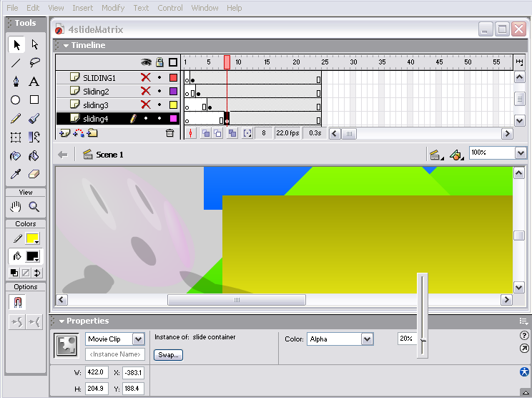Click the Instance Name input field
The width and height of the screenshot is (532, 398).
point(115,354)
